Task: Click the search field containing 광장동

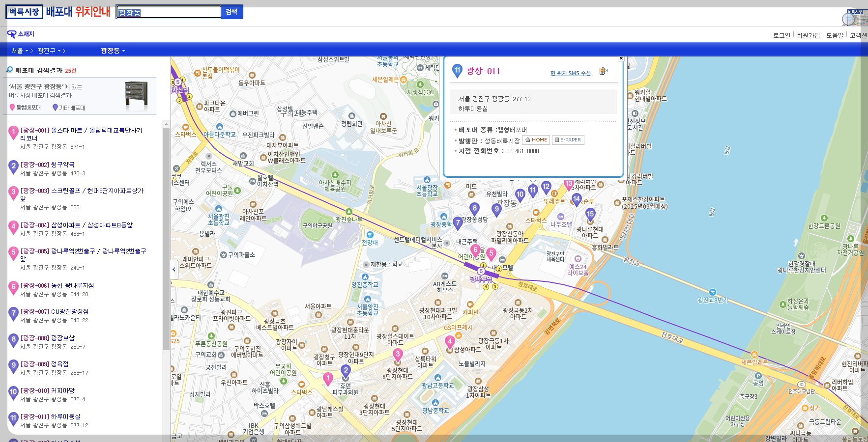Action: coord(169,12)
